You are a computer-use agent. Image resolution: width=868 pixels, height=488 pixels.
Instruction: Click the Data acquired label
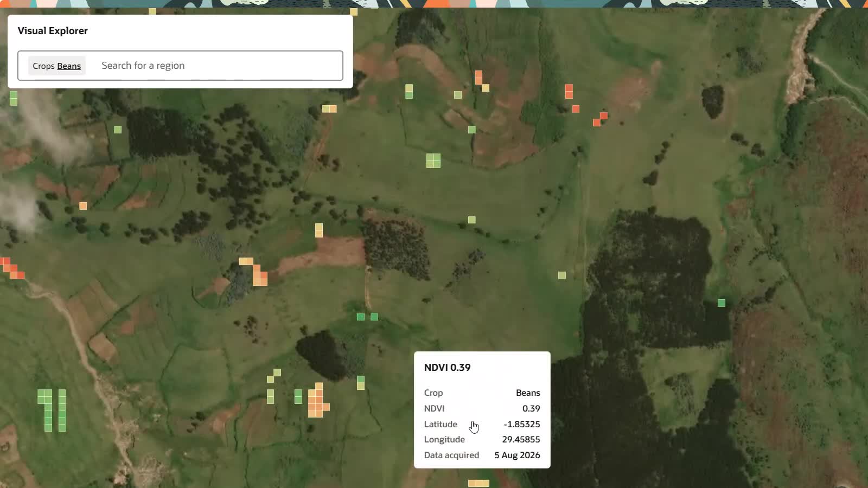click(451, 455)
